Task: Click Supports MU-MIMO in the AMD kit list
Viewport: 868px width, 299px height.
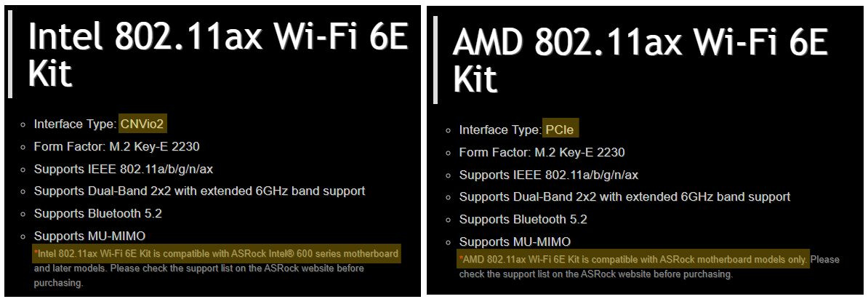Action: coord(515,242)
